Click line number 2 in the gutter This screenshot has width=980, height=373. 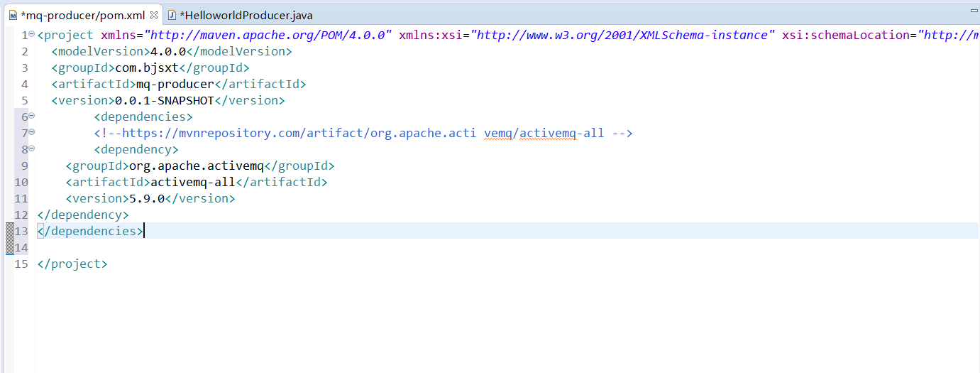25,51
